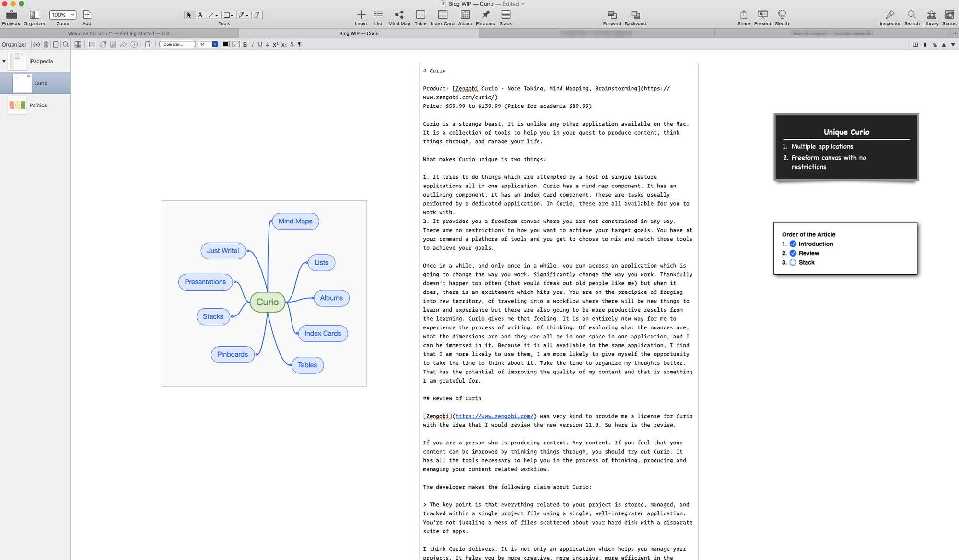
Task: Insert a Pinboard figure
Action: (x=486, y=14)
